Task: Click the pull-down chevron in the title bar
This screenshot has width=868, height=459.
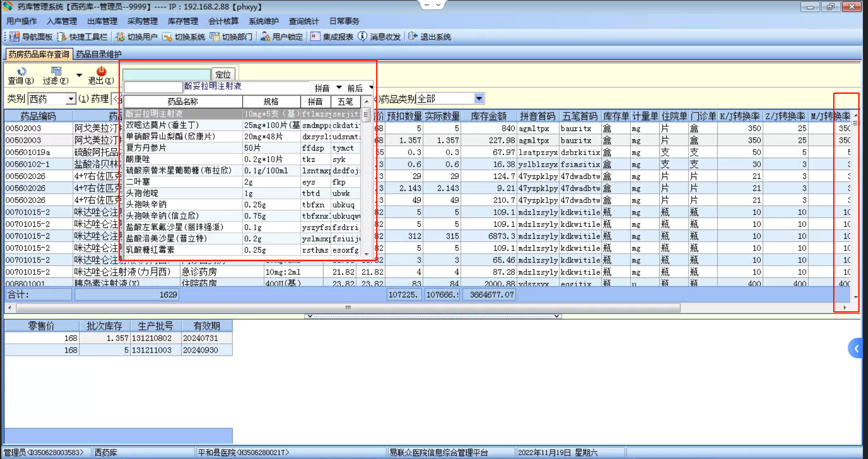Action: 438,5
